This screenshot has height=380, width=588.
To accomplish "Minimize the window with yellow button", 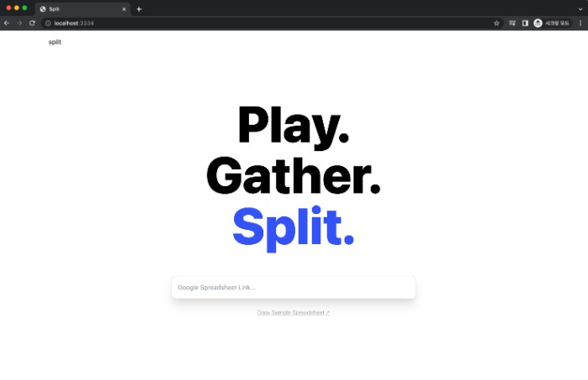I will [x=17, y=8].
